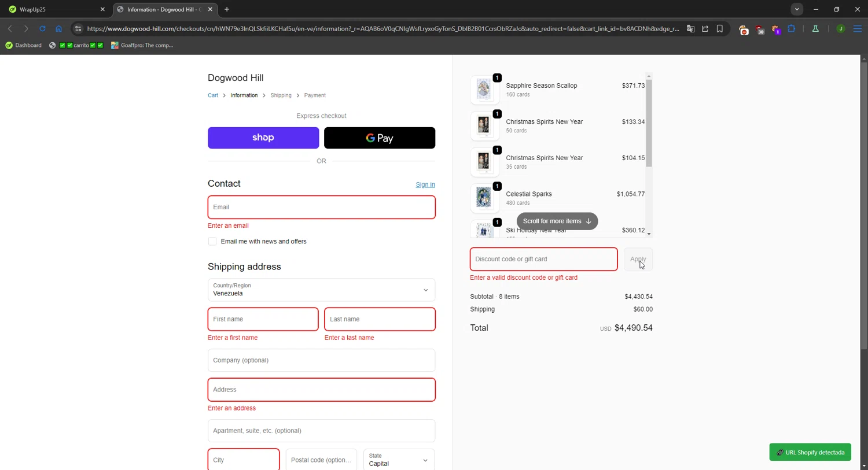Reload the page with the refresh icon

[42, 28]
